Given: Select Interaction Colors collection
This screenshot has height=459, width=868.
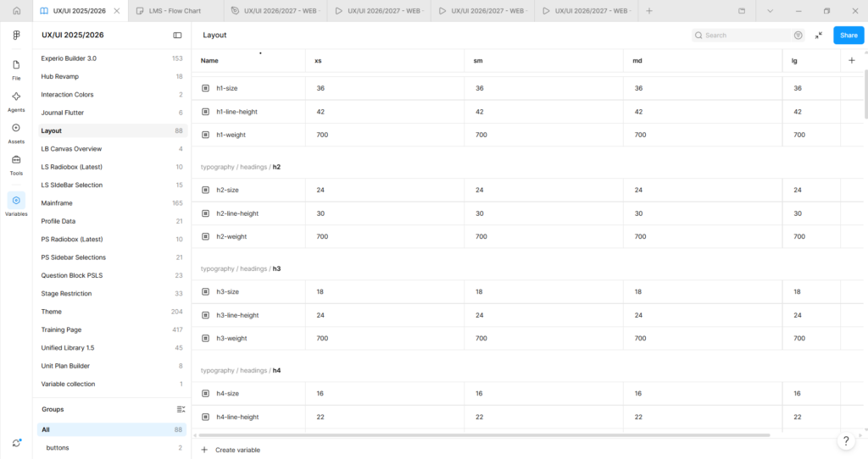Looking at the screenshot, I should (112, 95).
